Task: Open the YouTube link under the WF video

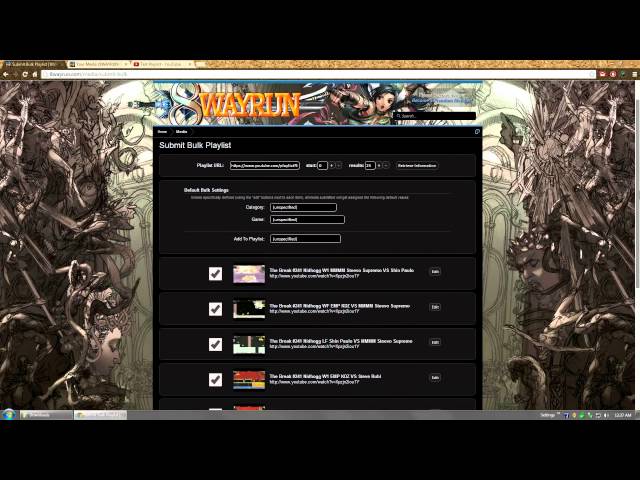Action: coord(314,311)
